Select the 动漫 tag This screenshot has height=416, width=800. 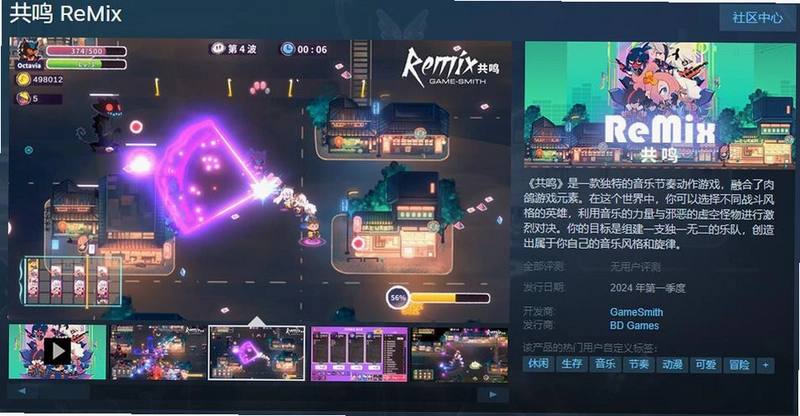click(x=672, y=364)
